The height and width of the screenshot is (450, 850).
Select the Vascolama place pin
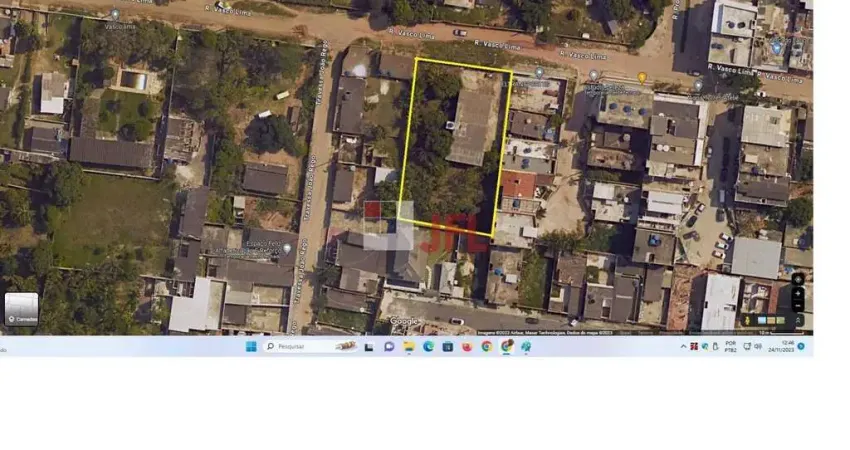click(115, 15)
